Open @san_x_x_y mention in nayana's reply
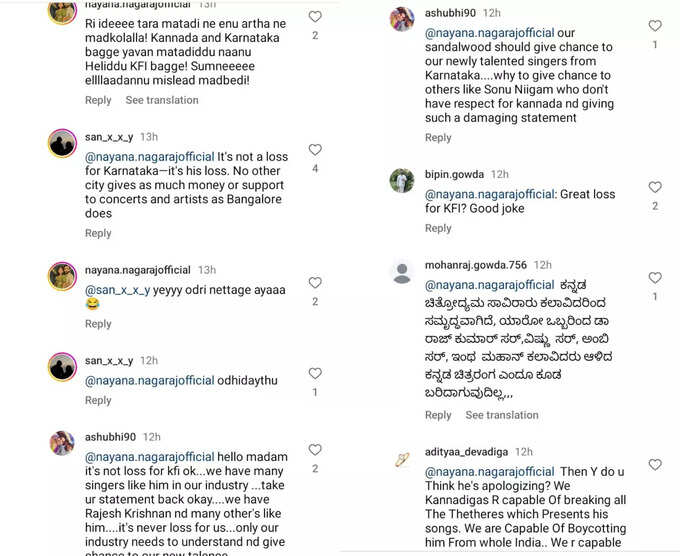Image resolution: width=680 pixels, height=556 pixels. click(x=118, y=290)
